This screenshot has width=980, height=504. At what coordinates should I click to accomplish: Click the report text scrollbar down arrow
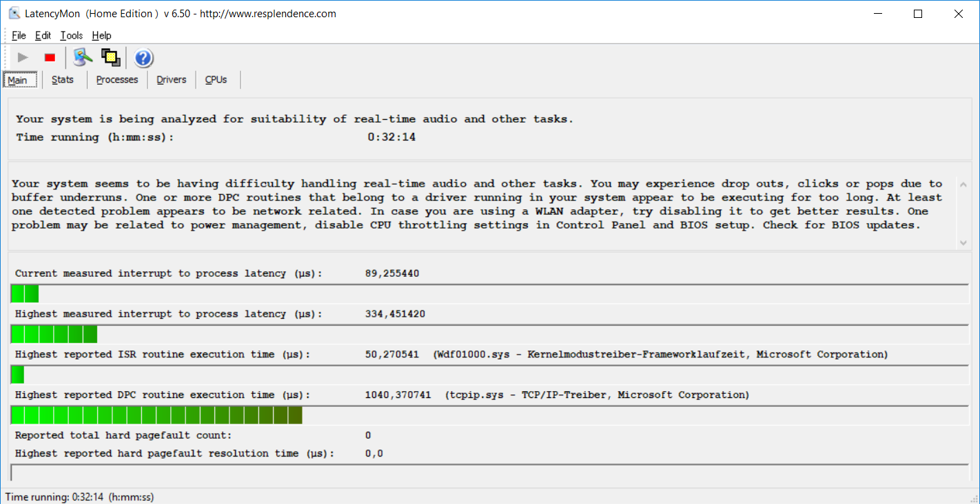tap(963, 242)
